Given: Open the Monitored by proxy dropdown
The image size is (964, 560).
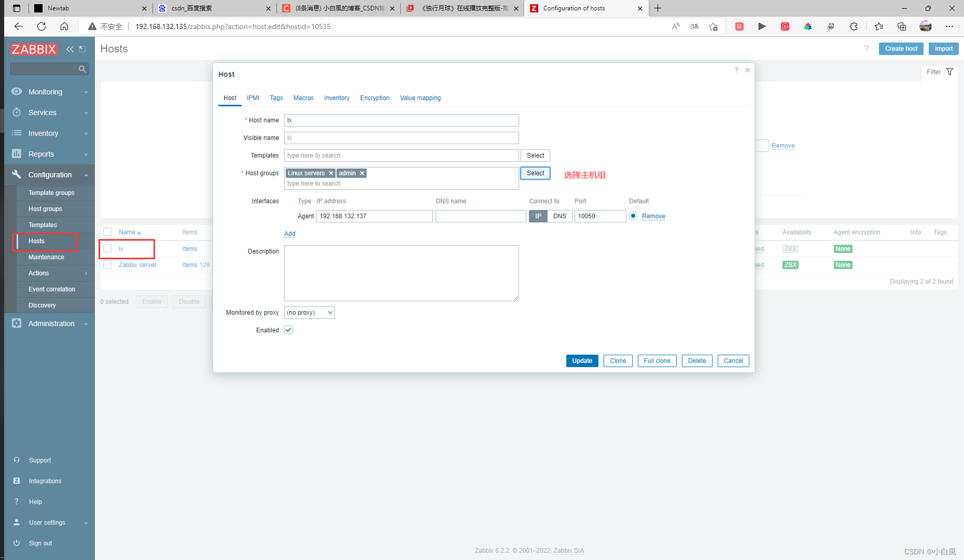Looking at the screenshot, I should pyautogui.click(x=310, y=313).
